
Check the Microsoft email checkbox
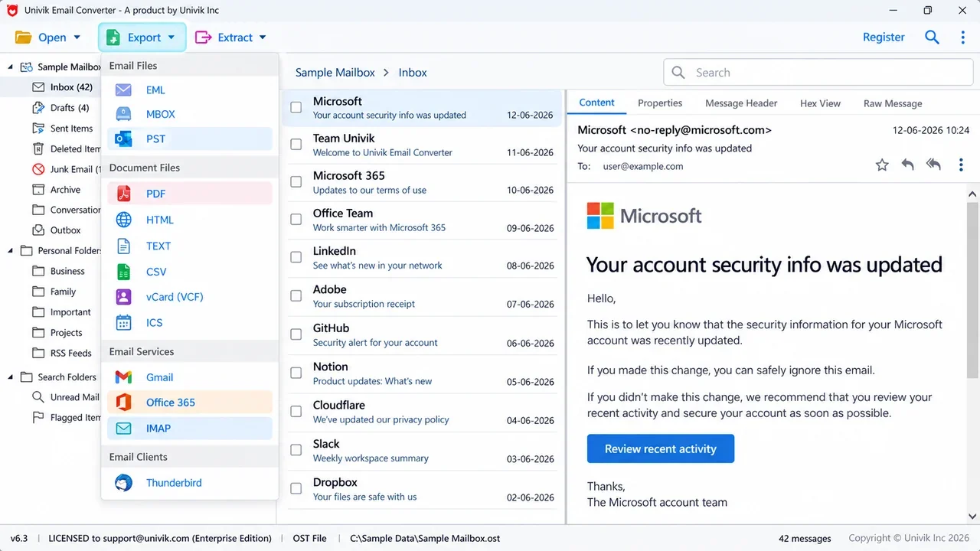coord(296,107)
